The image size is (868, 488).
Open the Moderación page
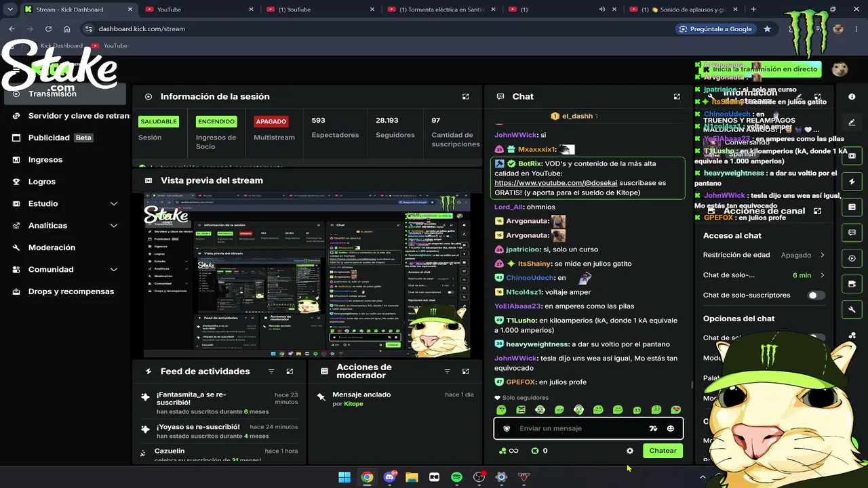65,247
